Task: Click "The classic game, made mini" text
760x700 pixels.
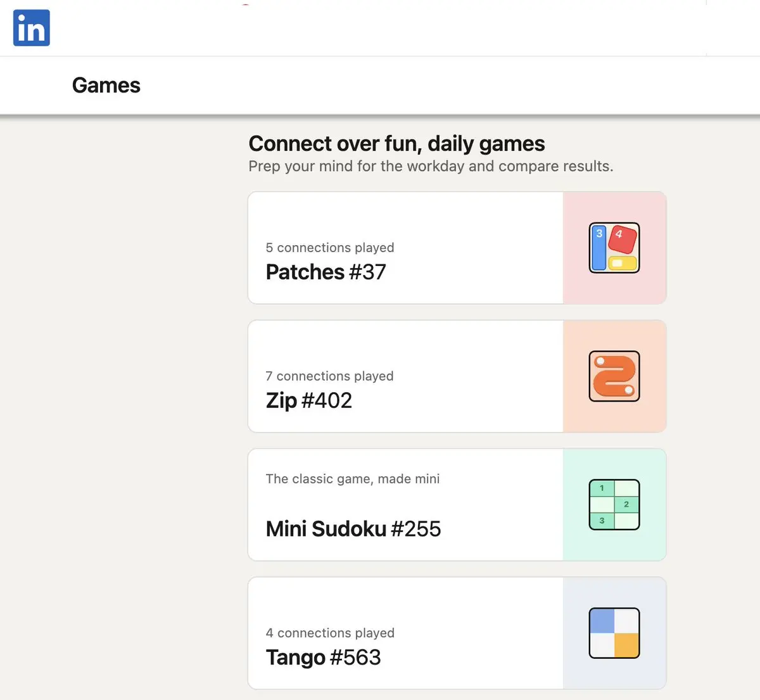Action: point(352,479)
